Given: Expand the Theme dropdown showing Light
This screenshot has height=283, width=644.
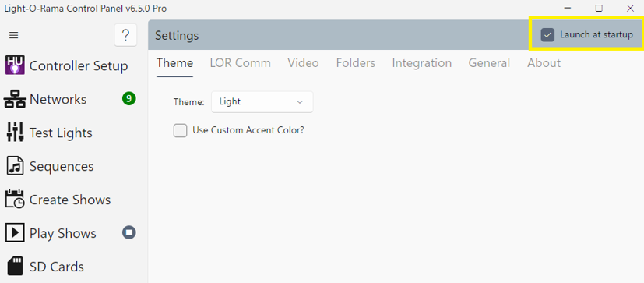Looking at the screenshot, I should point(262,101).
